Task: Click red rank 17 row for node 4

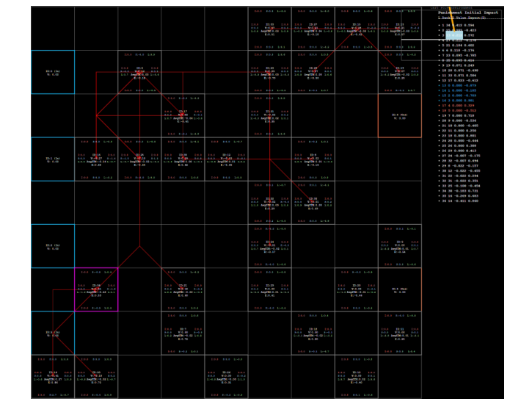Action: (x=464, y=106)
